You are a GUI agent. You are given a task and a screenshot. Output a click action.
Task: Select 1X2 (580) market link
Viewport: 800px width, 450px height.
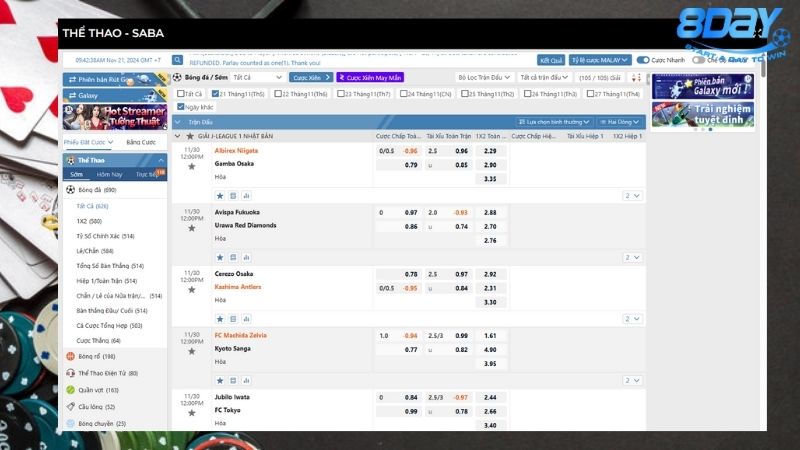(89, 221)
